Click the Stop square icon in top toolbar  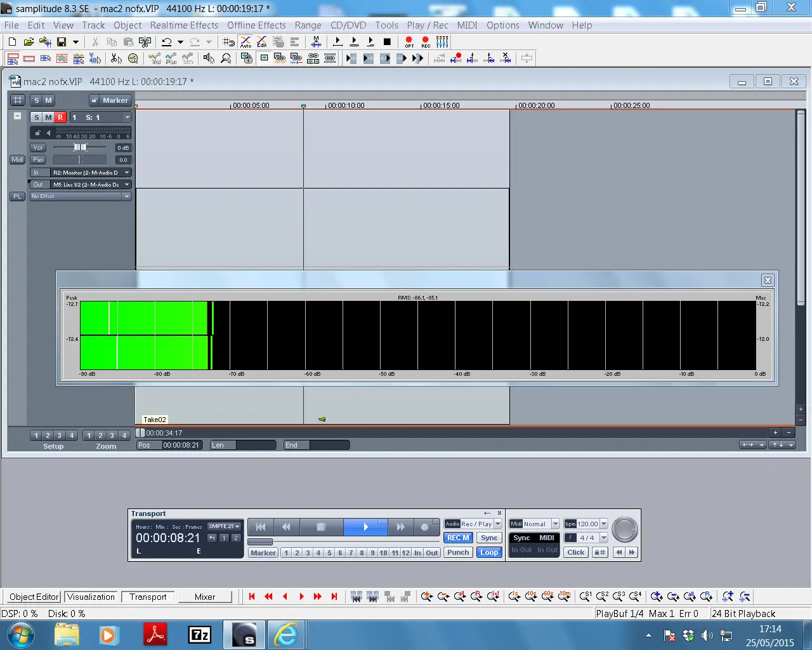(387, 42)
